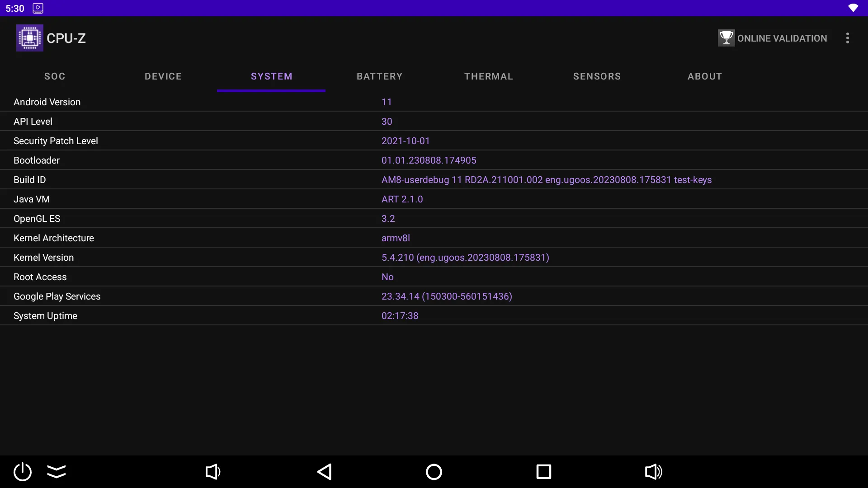Tap the Wi-Fi status bar icon
The width and height of the screenshot is (868, 488).
click(x=853, y=8)
